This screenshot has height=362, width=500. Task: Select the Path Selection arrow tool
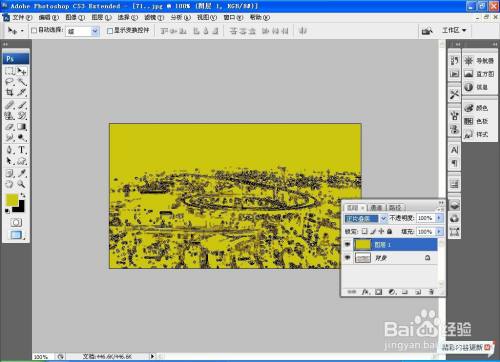click(10, 161)
